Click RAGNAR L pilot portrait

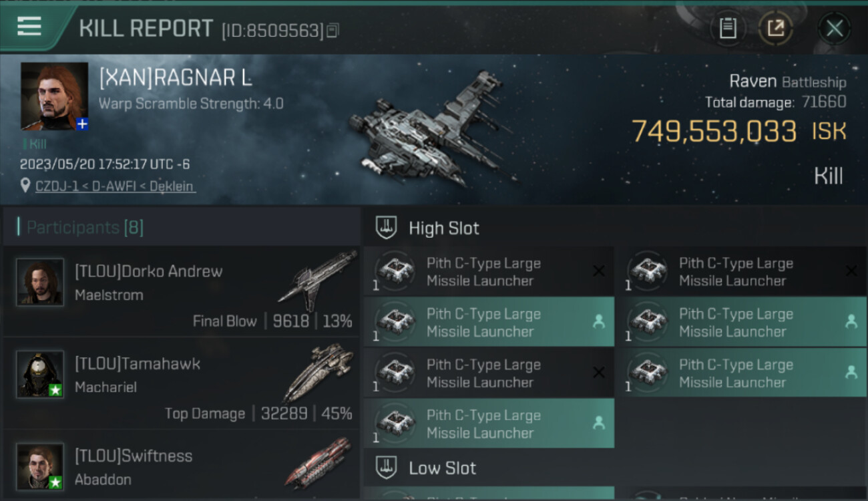54,96
